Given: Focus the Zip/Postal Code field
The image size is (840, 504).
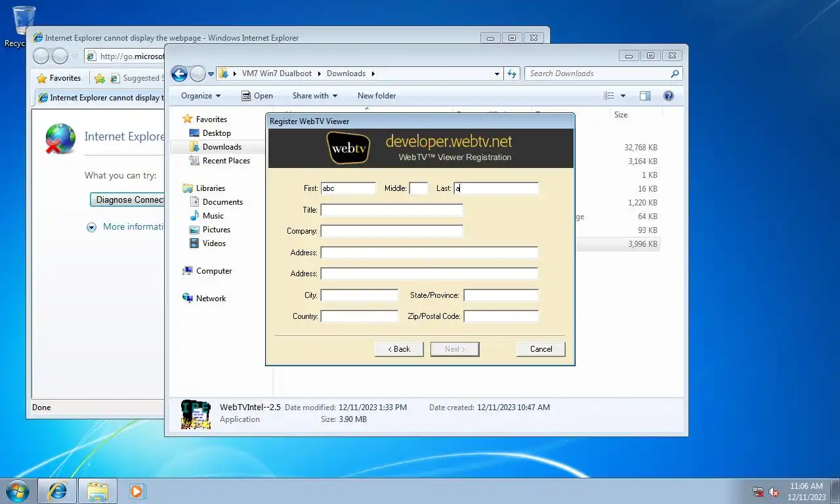Looking at the screenshot, I should tap(501, 316).
